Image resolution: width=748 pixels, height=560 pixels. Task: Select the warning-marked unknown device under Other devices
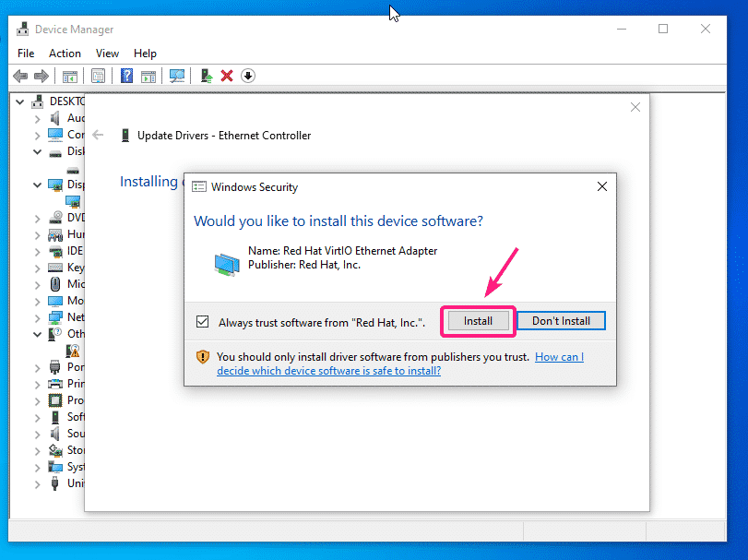[73, 351]
